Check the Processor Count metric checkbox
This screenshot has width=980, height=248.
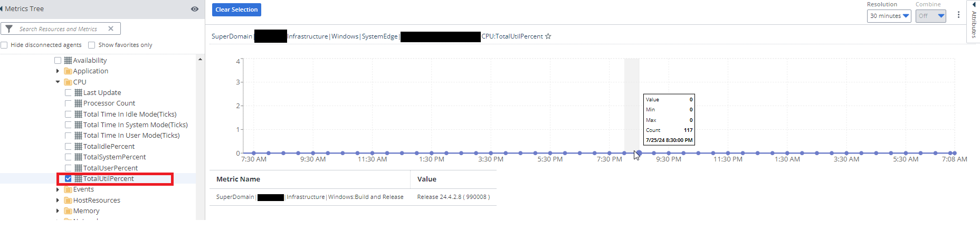tap(68, 103)
